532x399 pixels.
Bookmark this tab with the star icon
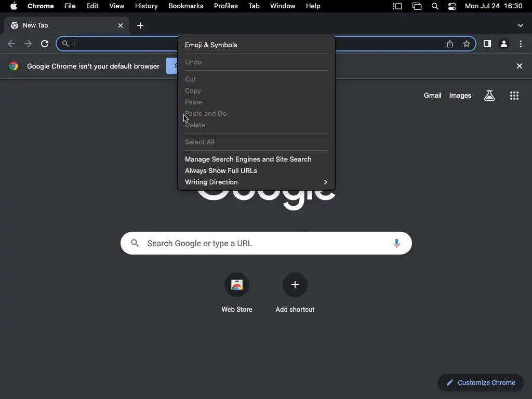point(467,44)
